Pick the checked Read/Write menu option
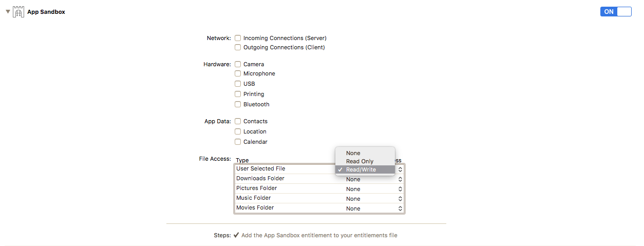This screenshot has height=246, width=644. point(361,169)
